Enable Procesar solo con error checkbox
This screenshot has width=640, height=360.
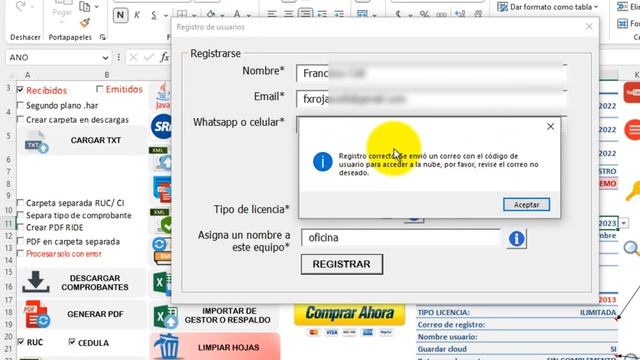point(20,253)
